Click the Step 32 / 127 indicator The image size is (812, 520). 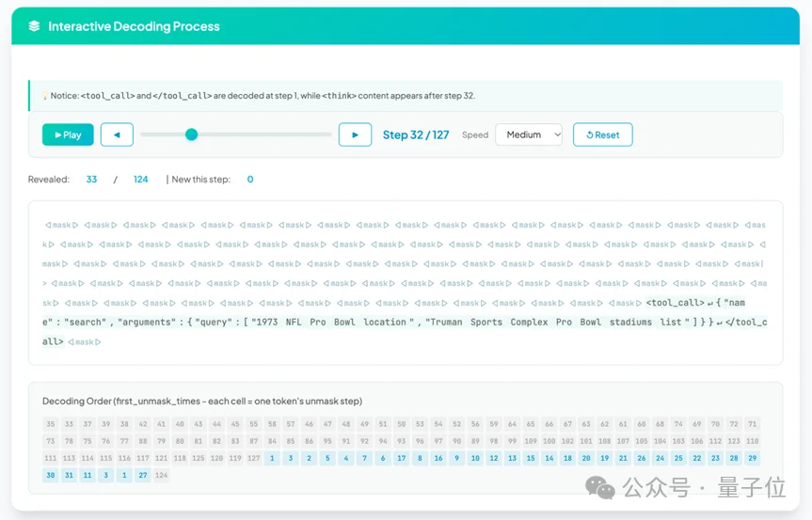(417, 134)
